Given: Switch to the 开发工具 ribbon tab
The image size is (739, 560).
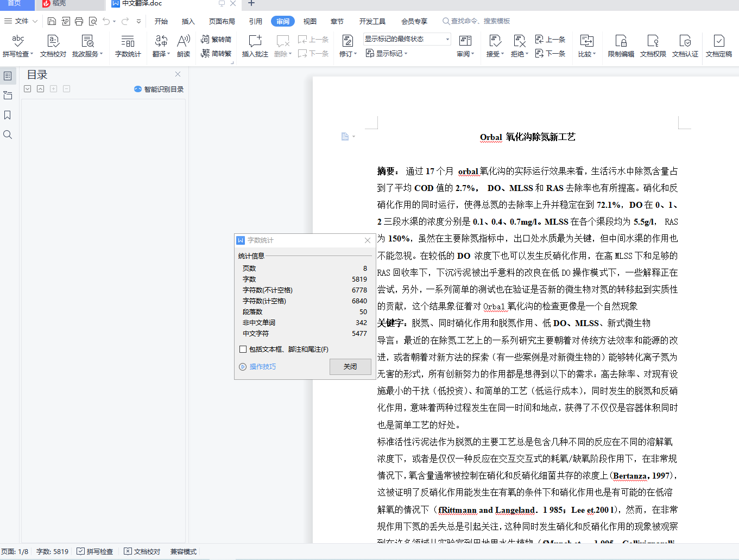Looking at the screenshot, I should [x=372, y=21].
